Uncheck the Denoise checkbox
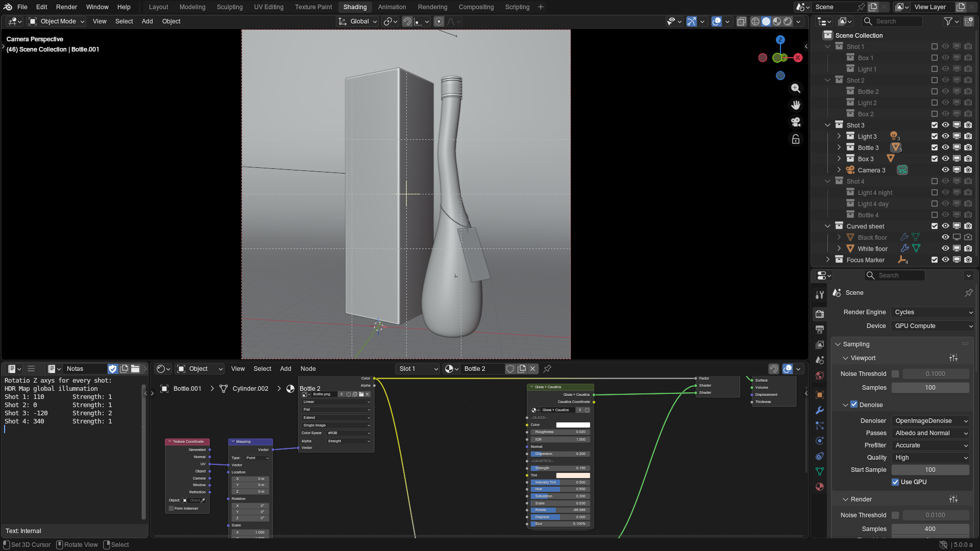 click(x=854, y=405)
